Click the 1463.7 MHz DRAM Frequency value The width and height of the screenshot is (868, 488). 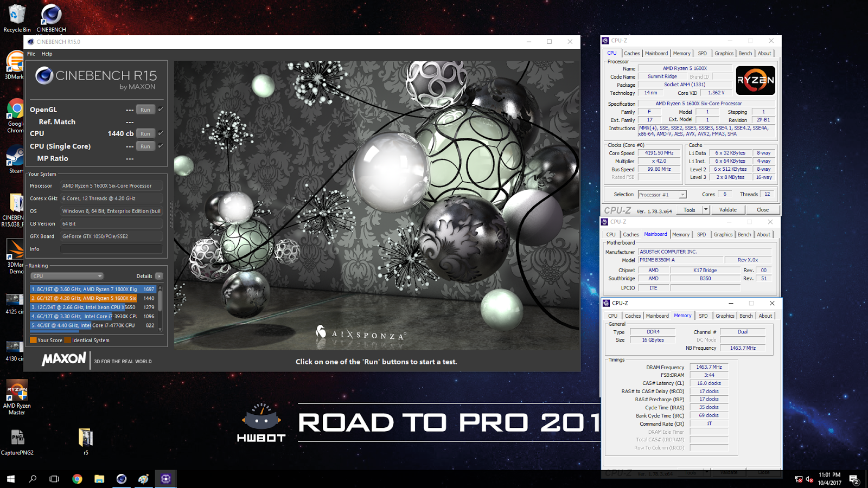709,367
